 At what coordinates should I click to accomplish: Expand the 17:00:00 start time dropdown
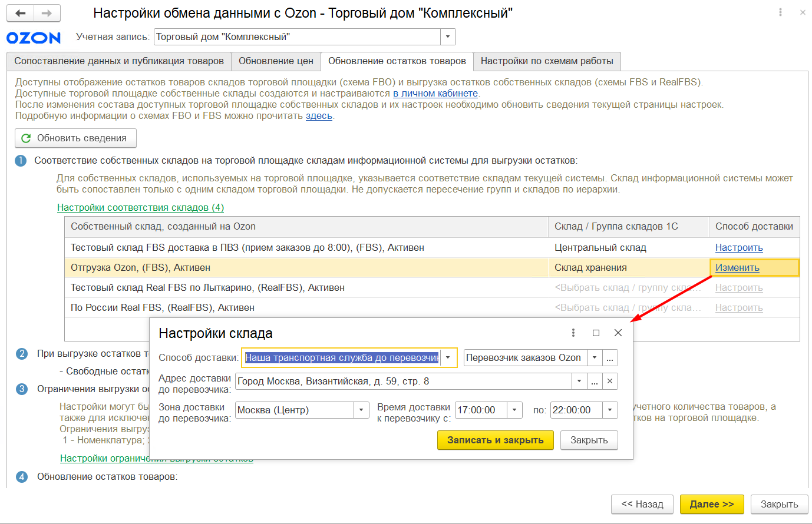click(514, 410)
